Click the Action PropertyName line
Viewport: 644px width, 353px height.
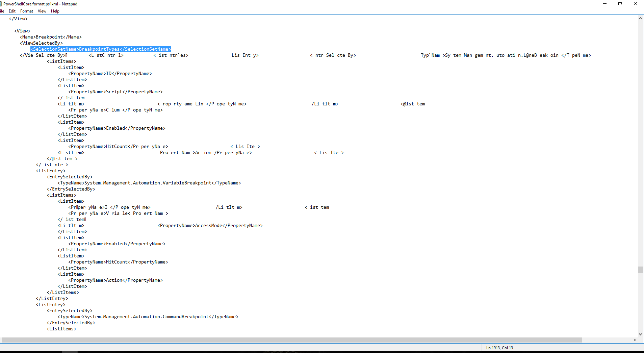pos(115,280)
